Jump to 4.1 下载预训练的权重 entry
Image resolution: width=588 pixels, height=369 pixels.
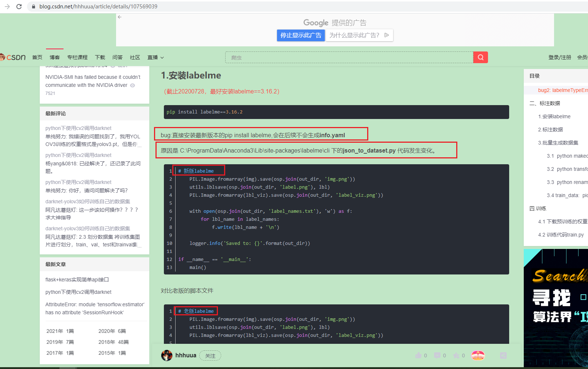click(x=563, y=222)
